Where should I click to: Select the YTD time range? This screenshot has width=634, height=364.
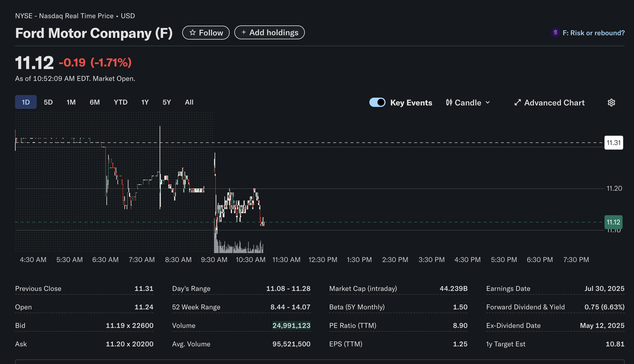(x=121, y=102)
